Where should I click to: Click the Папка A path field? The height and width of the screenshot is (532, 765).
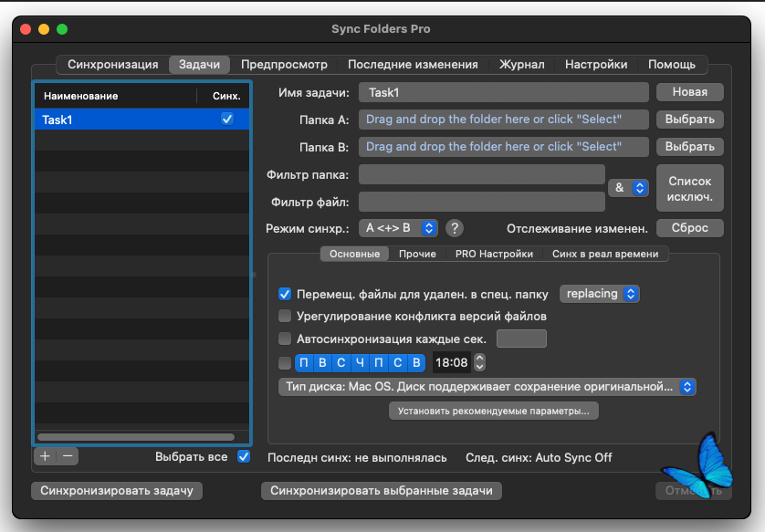coord(504,120)
